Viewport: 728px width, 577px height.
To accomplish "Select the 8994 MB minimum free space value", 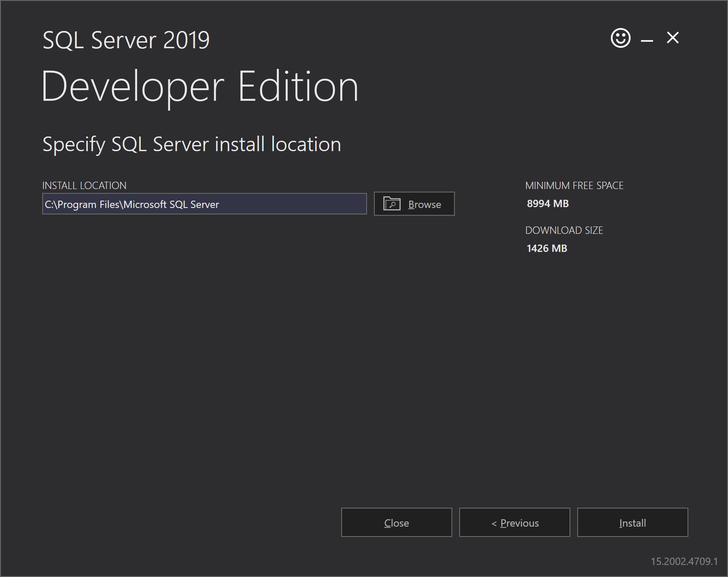I will (x=548, y=204).
